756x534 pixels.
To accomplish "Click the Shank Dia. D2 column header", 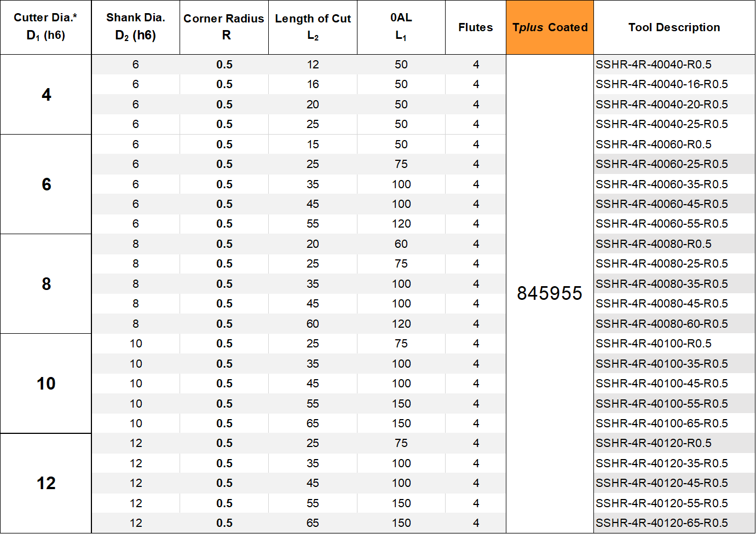I will coord(135,27).
